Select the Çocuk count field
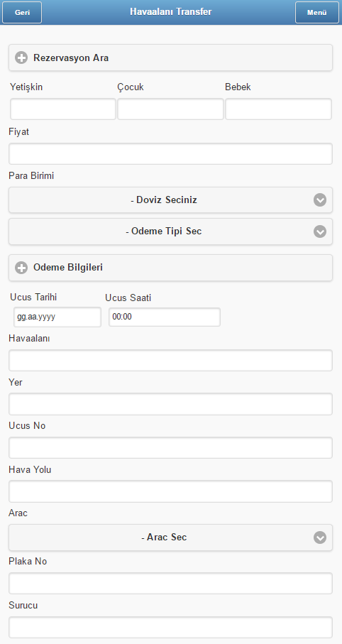 pyautogui.click(x=170, y=109)
